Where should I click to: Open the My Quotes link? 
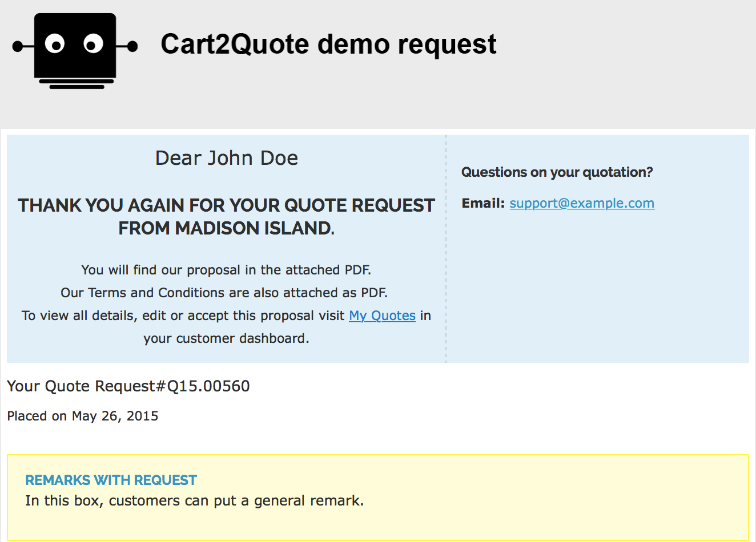coord(382,316)
